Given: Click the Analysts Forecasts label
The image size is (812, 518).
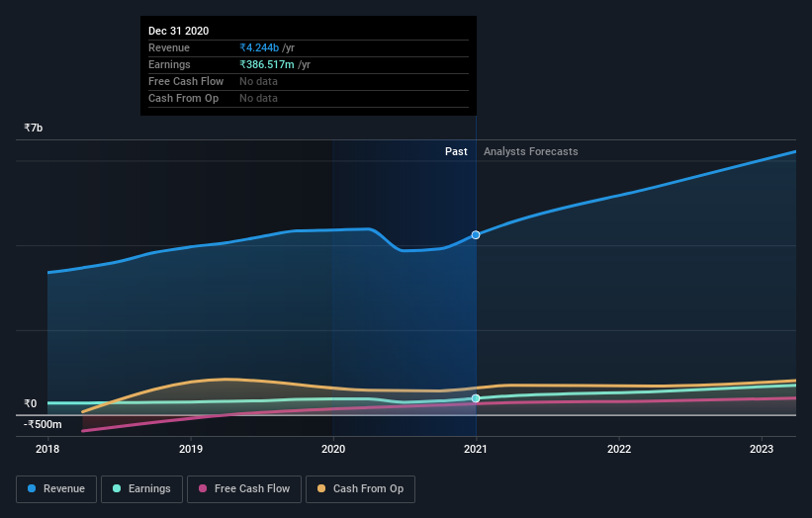Looking at the screenshot, I should (x=531, y=151).
